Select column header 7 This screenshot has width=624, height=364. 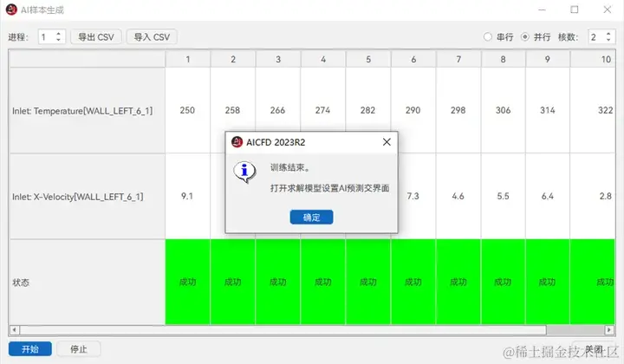pyautogui.click(x=458, y=59)
